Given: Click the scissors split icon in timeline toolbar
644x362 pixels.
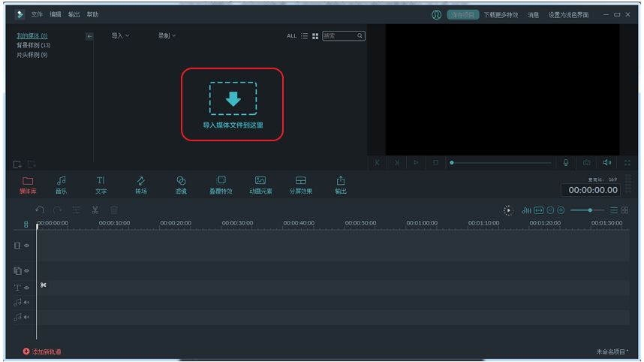Looking at the screenshot, I should click(95, 210).
